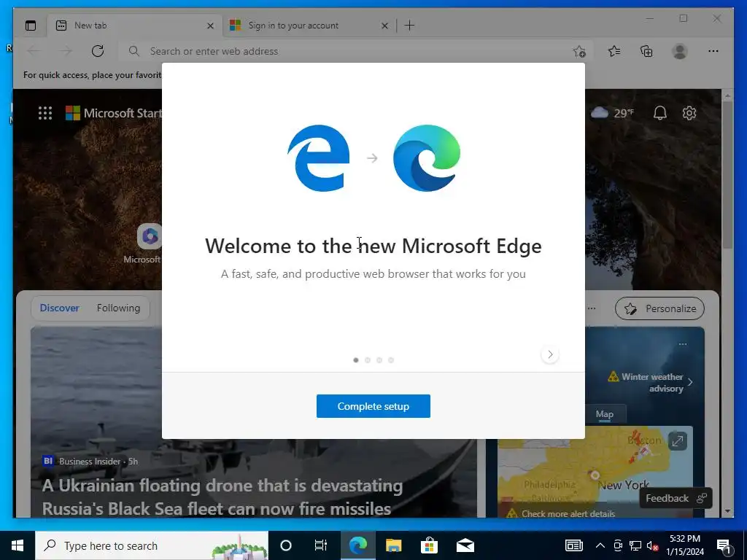Viewport: 747px width, 560px height.
Task: Show hidden system tray icons
Action: click(x=600, y=545)
